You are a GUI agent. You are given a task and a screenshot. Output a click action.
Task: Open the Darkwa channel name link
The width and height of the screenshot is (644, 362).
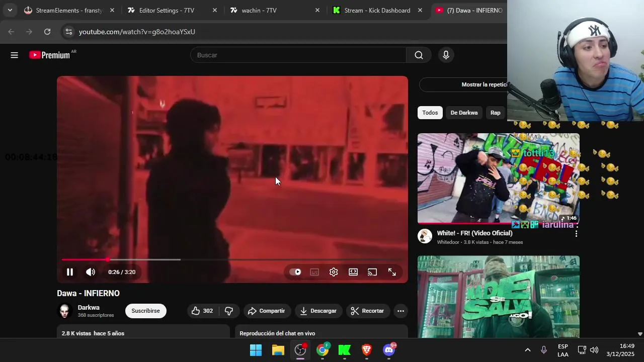(89, 307)
